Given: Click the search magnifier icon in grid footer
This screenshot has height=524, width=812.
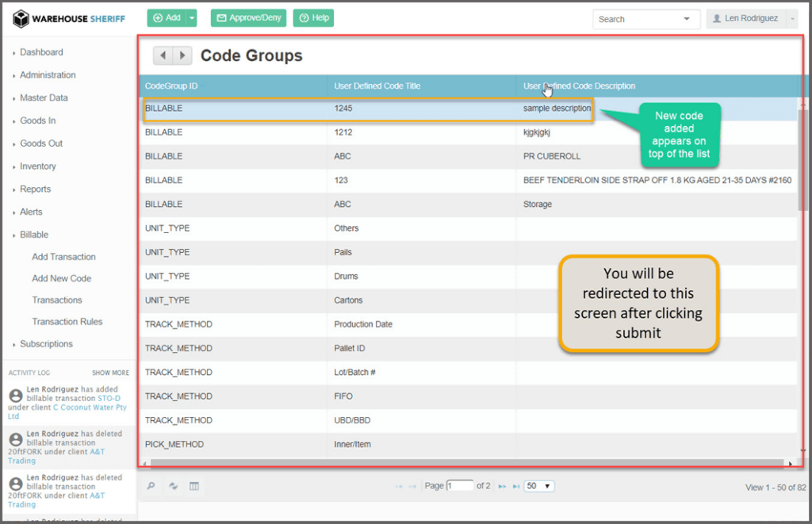Looking at the screenshot, I should [151, 486].
